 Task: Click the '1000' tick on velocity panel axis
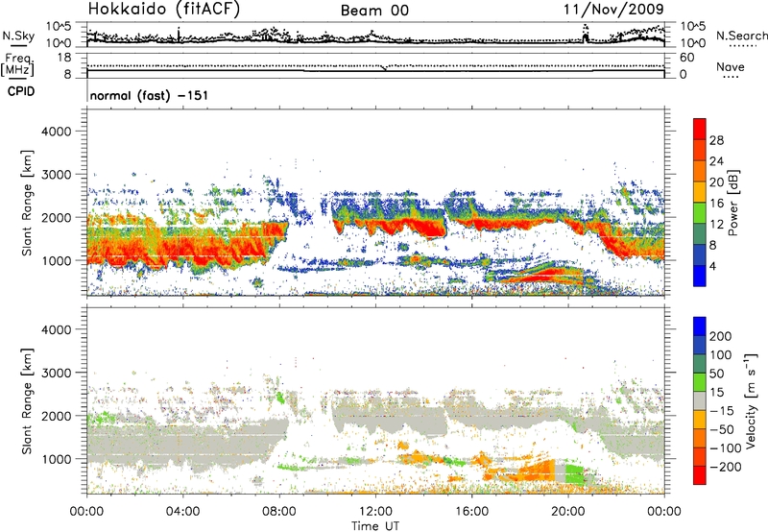coord(56,460)
